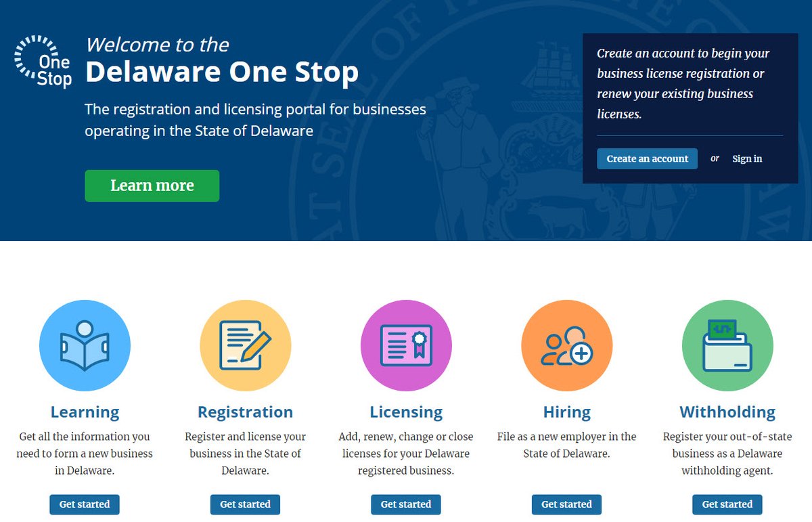The height and width of the screenshot is (522, 812).
Task: Click the Learning book reader icon
Action: [x=85, y=345]
